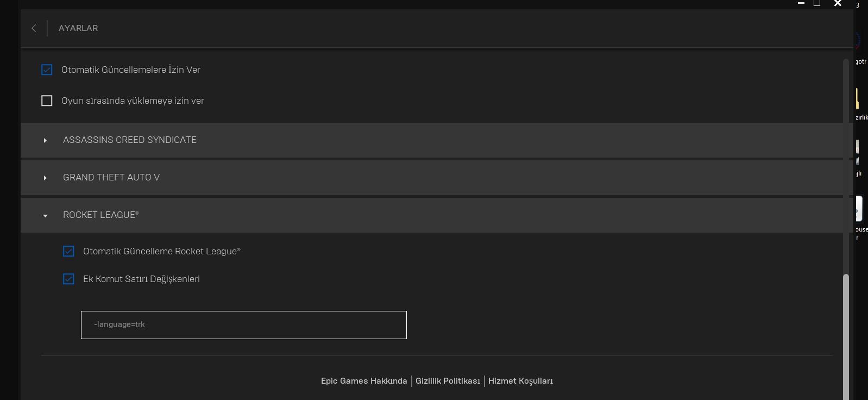
Task: Expand the GRAND THEFT AUTO V section arrow
Action: (x=45, y=178)
